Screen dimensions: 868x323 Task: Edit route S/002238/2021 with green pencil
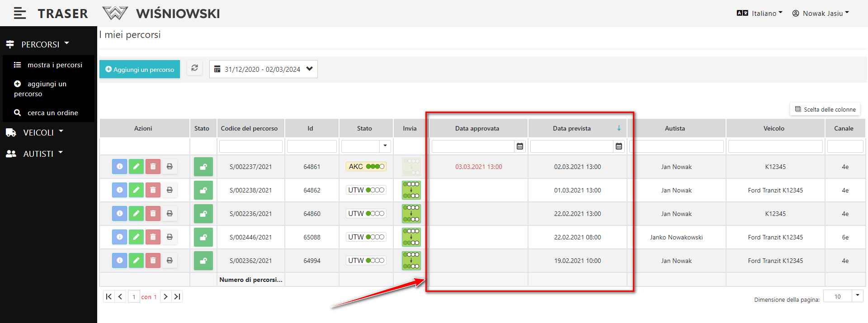[136, 190]
